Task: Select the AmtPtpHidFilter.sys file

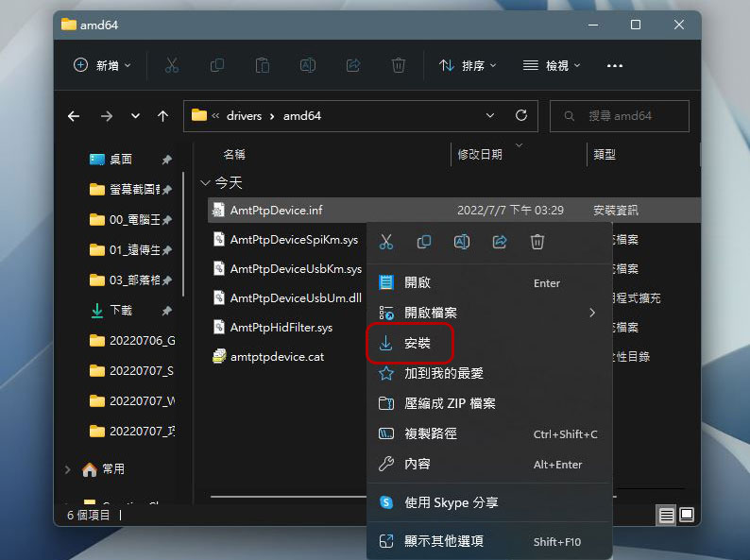Action: click(281, 328)
